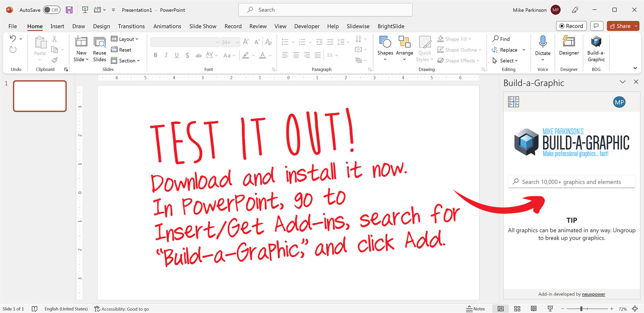Click the Redo icon
This screenshot has height=313, width=644.
tap(13, 50)
